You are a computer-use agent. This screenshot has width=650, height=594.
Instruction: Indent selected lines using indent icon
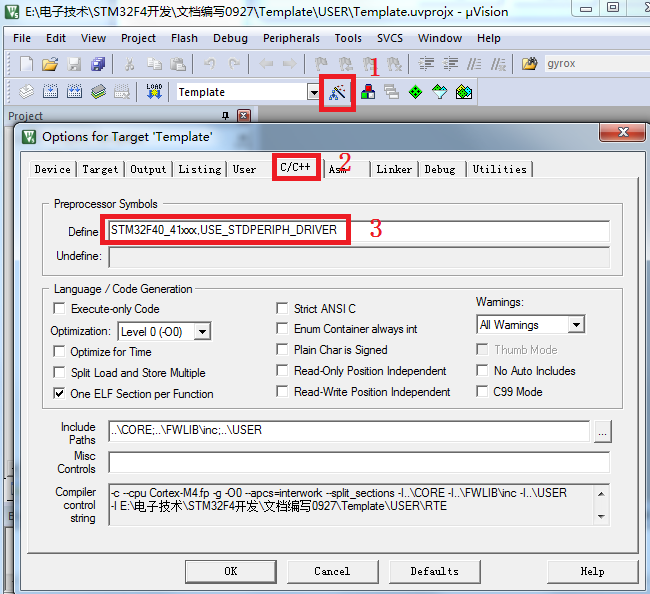click(x=426, y=63)
